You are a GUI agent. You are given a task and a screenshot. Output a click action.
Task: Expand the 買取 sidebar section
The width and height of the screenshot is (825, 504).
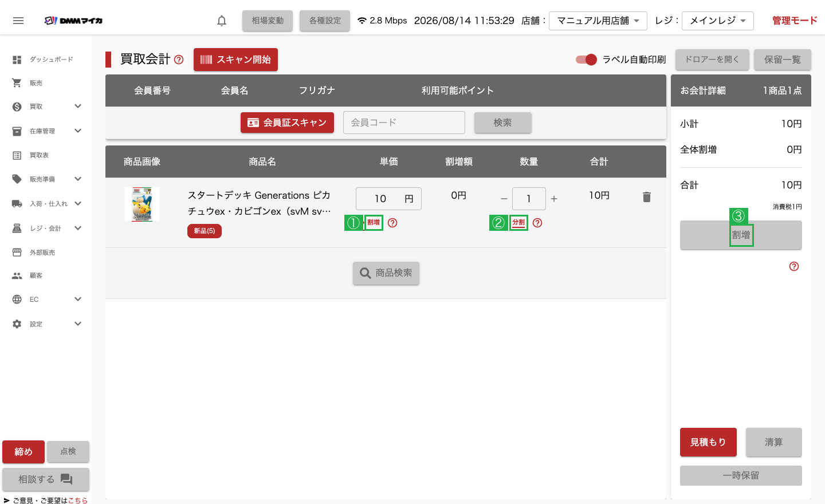click(x=46, y=107)
